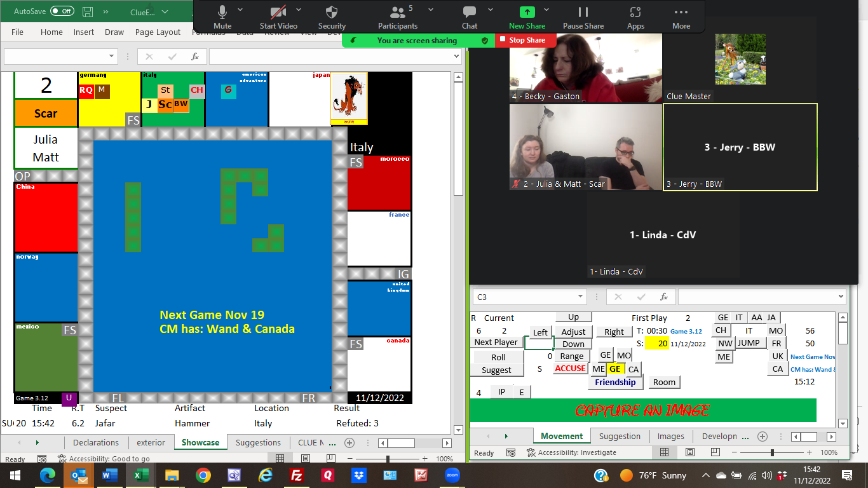Switch to the Suggestions sheet tab

pos(258,442)
